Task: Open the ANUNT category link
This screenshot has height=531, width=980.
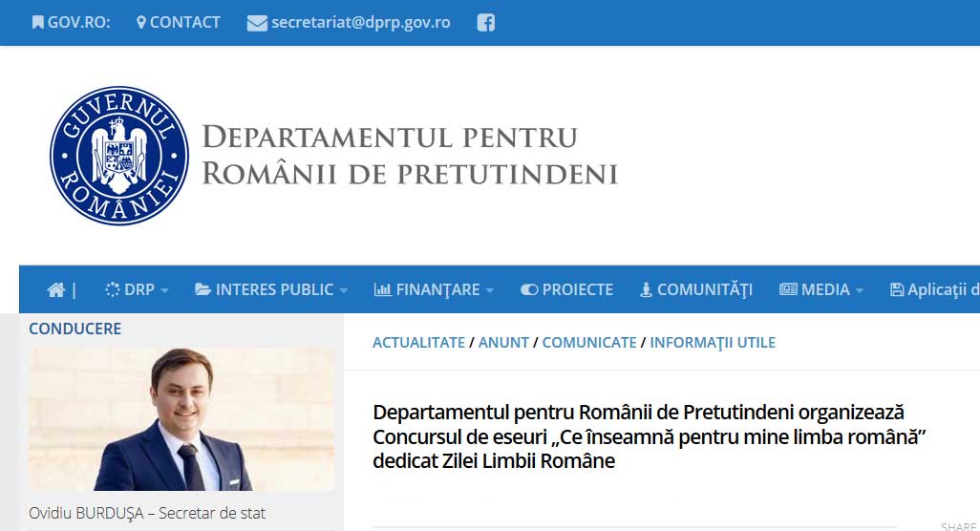Action: pos(503,342)
